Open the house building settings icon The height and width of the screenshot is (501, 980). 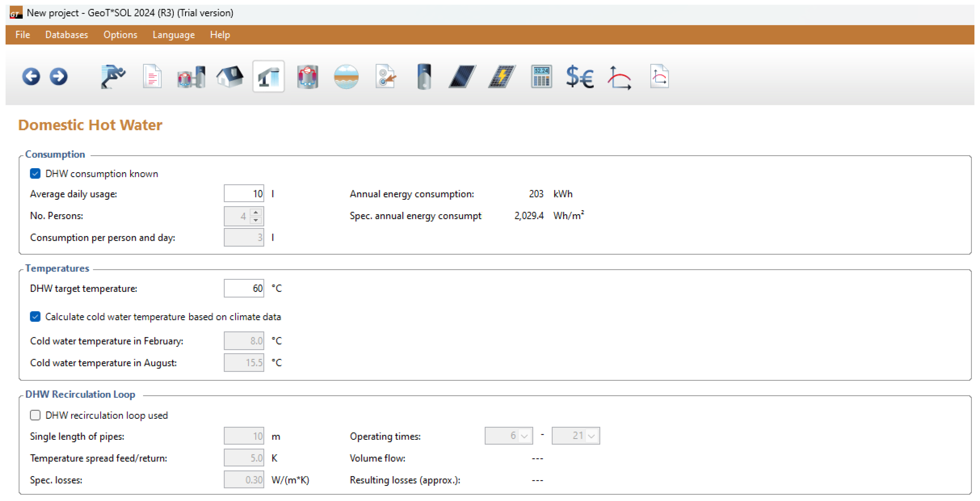pos(230,76)
